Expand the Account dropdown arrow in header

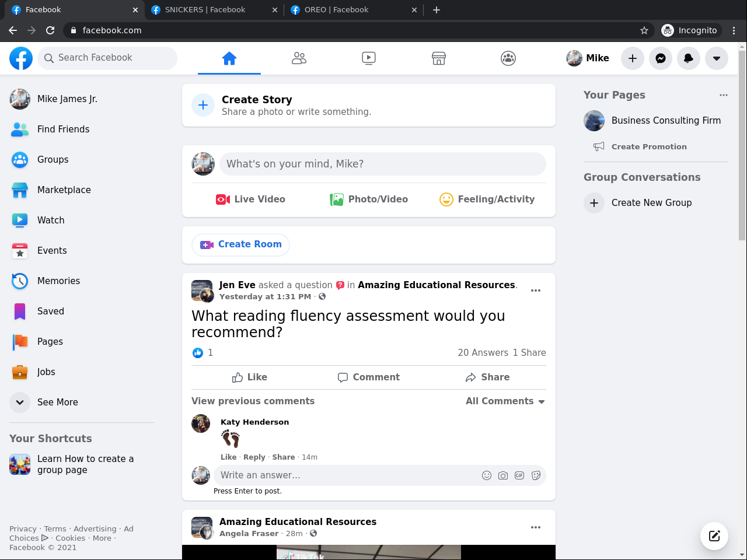pos(717,58)
